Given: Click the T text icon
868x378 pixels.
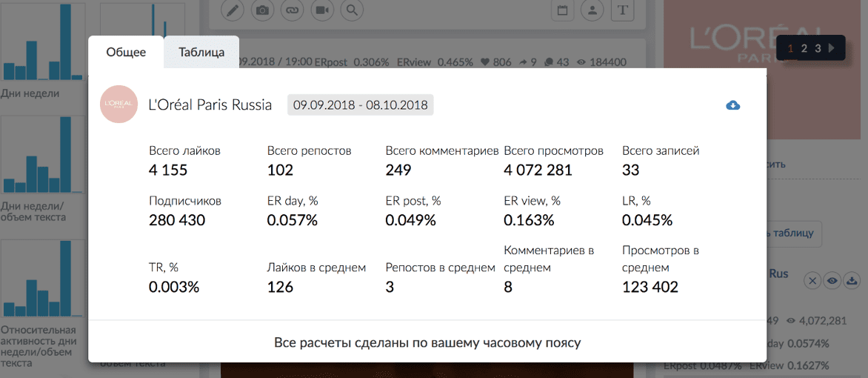Looking at the screenshot, I should click(x=622, y=10).
